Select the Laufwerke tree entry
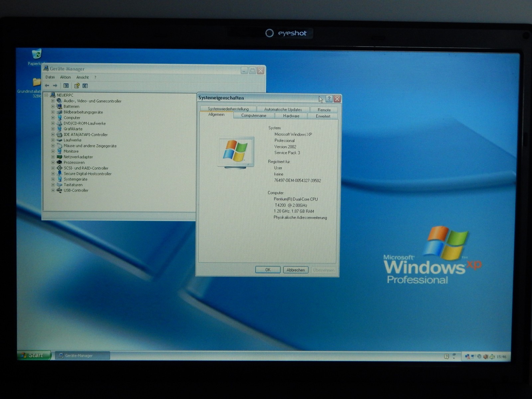532x399 pixels. coord(72,140)
